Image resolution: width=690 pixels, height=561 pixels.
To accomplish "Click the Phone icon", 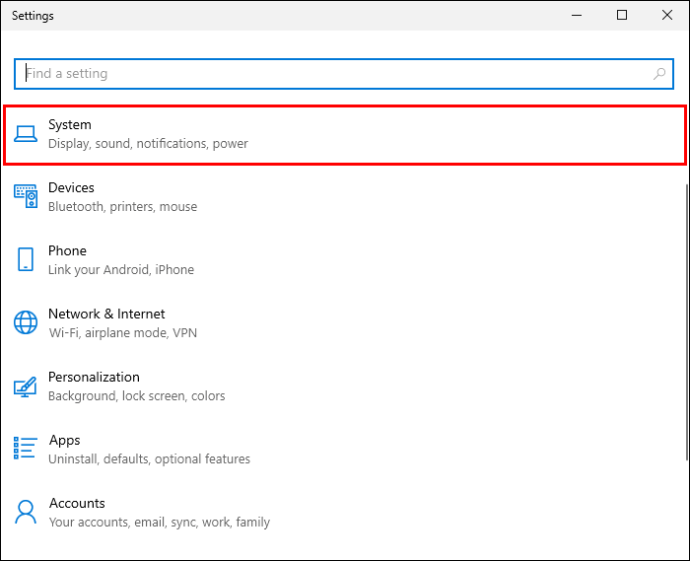I will tap(26, 259).
